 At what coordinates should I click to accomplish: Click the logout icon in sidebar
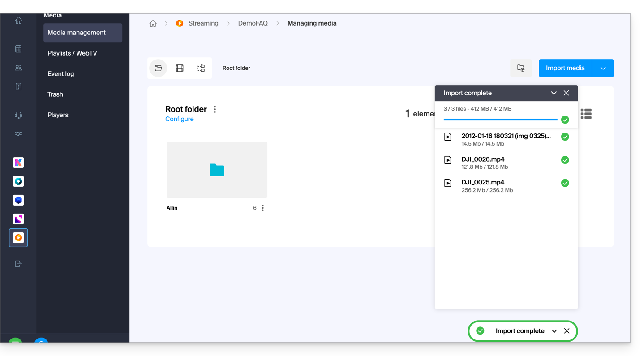coord(18,264)
